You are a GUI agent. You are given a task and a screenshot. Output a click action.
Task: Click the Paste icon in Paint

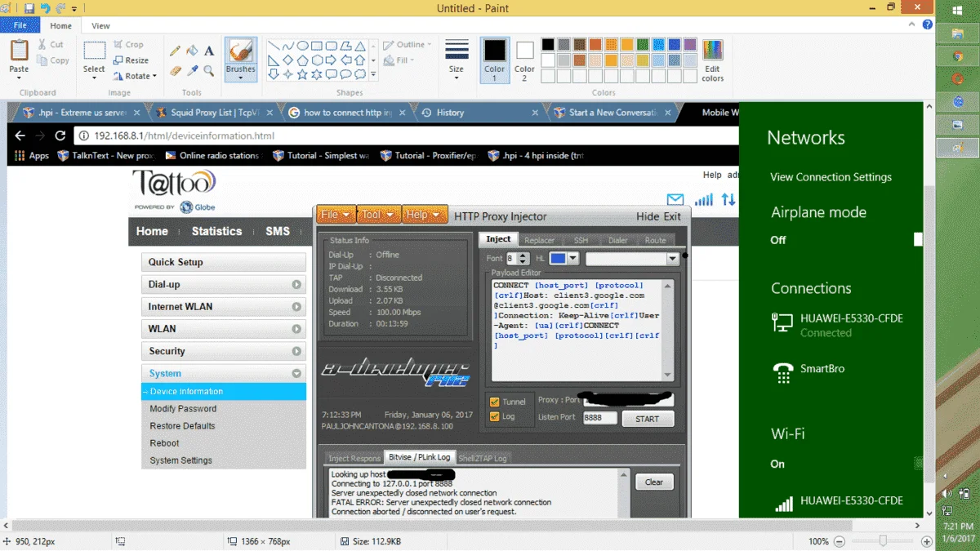[19, 51]
